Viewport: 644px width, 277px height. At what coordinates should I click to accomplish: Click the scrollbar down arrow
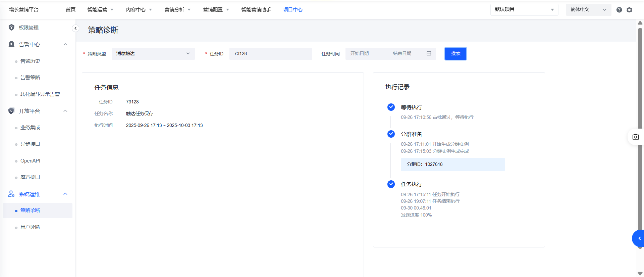point(640,273)
